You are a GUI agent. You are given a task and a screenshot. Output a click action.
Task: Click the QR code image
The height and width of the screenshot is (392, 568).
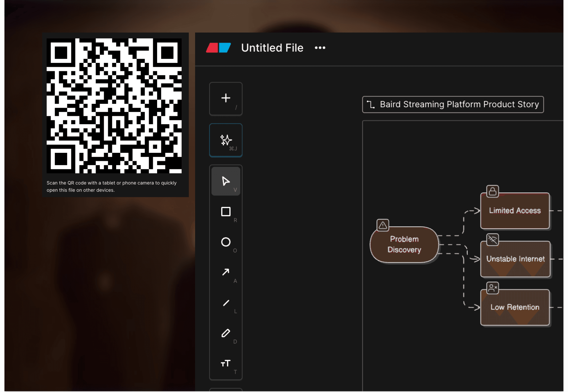pyautogui.click(x=114, y=106)
